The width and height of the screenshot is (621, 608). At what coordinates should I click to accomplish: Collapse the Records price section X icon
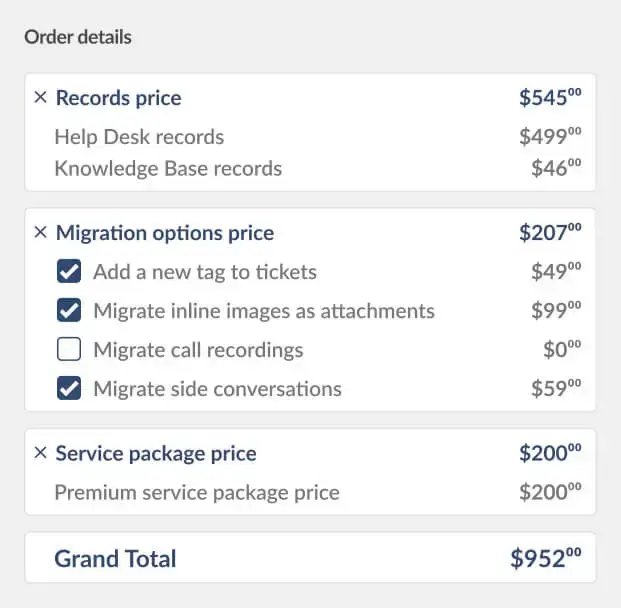(40, 98)
